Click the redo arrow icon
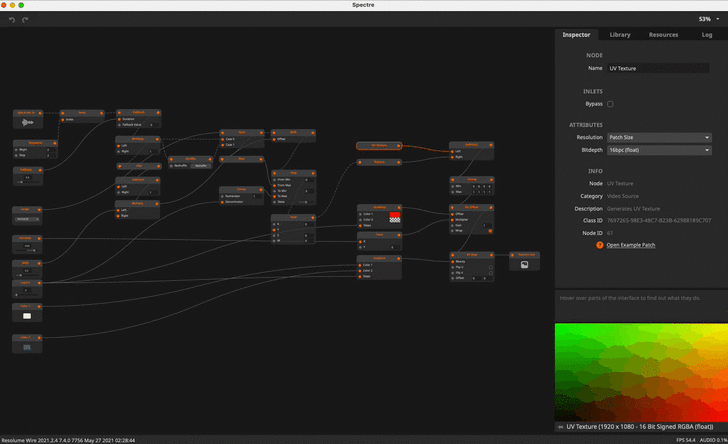The height and width of the screenshot is (444, 728). [x=25, y=20]
